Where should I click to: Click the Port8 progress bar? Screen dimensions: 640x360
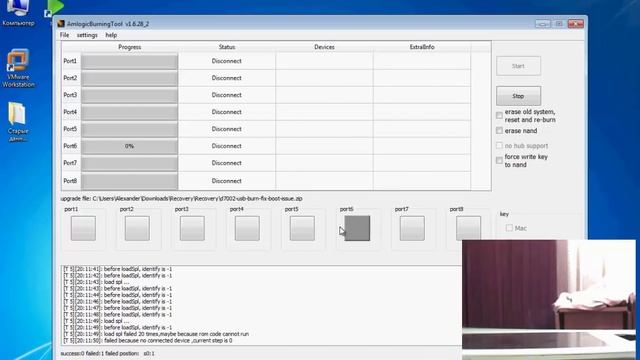pyautogui.click(x=129, y=181)
